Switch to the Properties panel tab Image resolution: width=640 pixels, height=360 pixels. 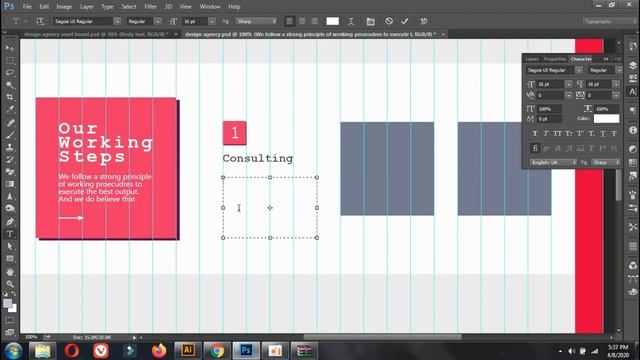click(555, 59)
